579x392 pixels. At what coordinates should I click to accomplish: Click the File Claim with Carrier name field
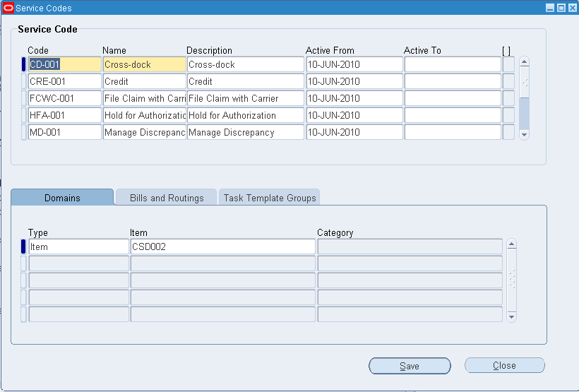tap(144, 98)
